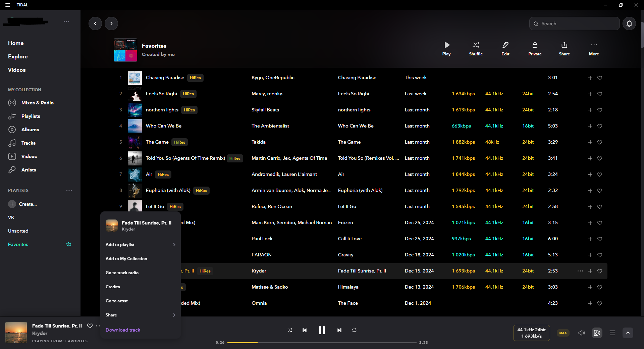Add Chasing Paradise with the plus icon

[590, 78]
